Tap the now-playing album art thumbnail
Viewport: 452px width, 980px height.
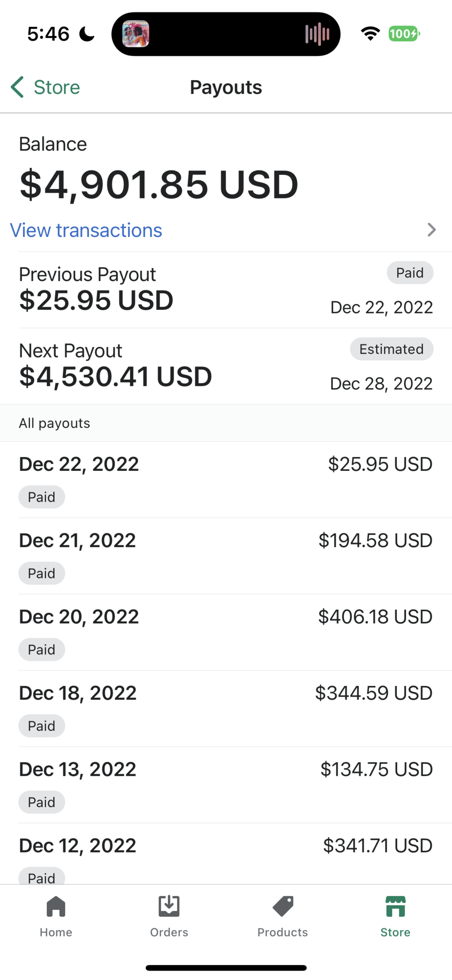[x=136, y=34]
